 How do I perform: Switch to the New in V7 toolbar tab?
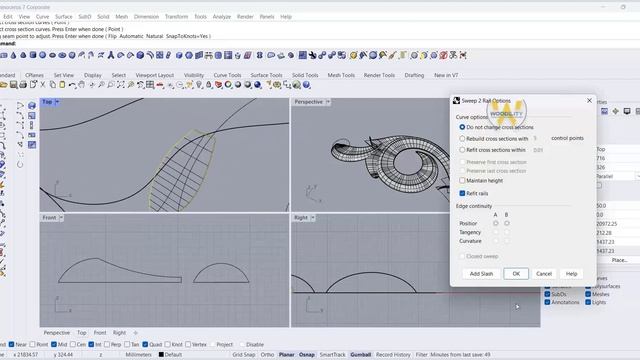tap(446, 75)
